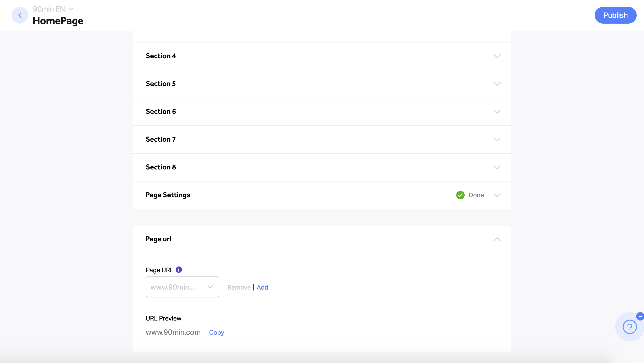Viewport: 644px width, 363px height.
Task: Expand the Page Settings panel chevron
Action: (497, 195)
